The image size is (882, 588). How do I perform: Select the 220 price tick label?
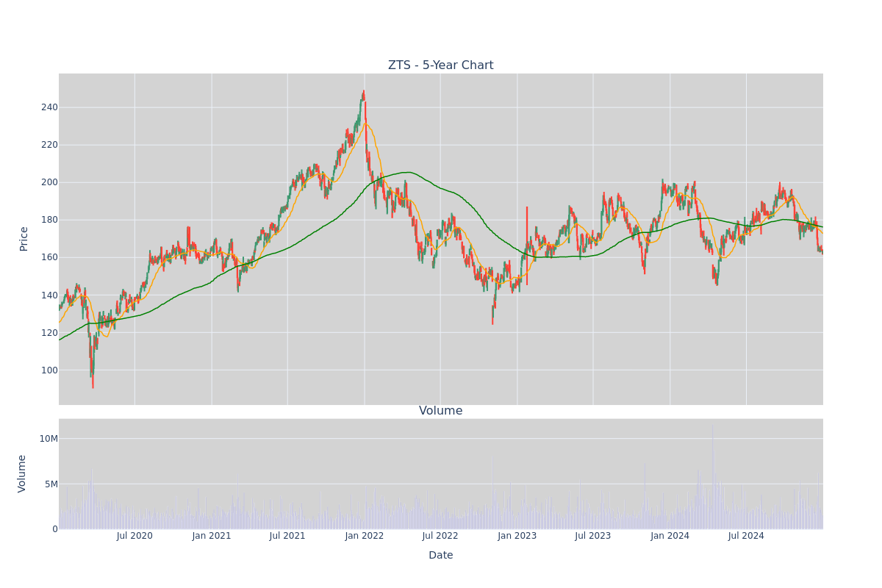click(x=49, y=145)
